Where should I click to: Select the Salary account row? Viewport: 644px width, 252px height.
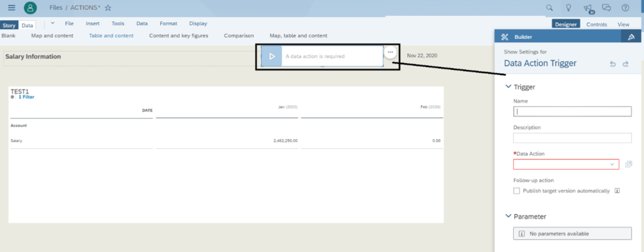(16, 141)
